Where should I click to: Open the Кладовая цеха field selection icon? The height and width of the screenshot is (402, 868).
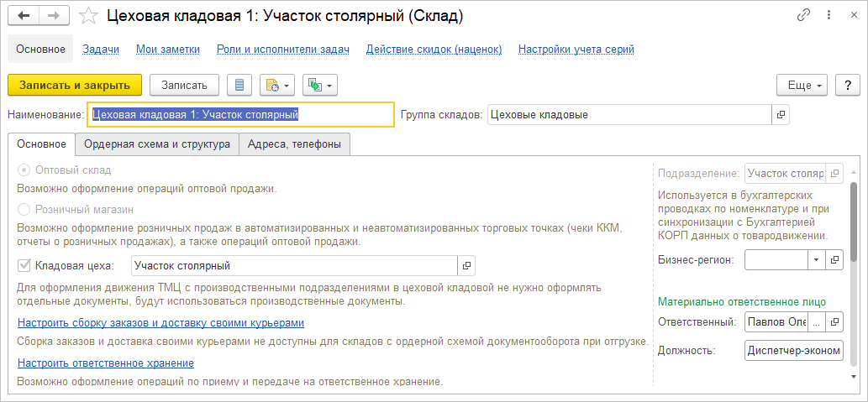[x=467, y=266]
